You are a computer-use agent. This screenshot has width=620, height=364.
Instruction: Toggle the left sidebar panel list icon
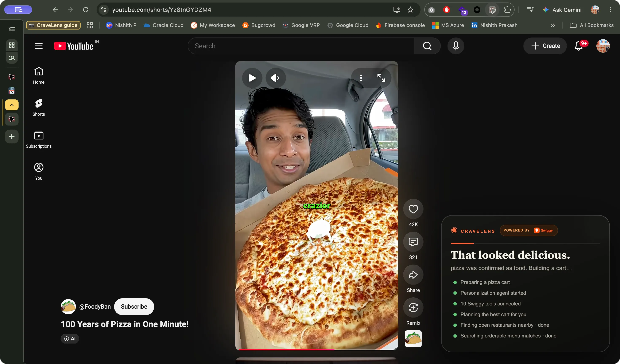pos(12,29)
